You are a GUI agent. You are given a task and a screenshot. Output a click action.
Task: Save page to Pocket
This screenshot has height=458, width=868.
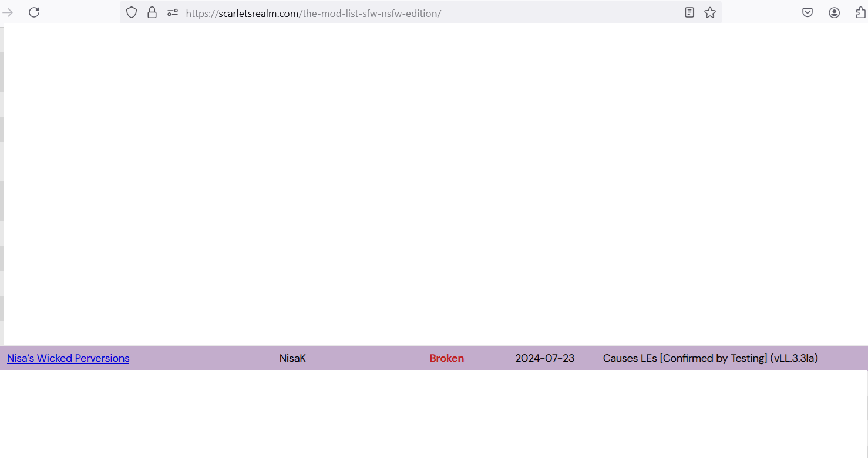coord(808,12)
